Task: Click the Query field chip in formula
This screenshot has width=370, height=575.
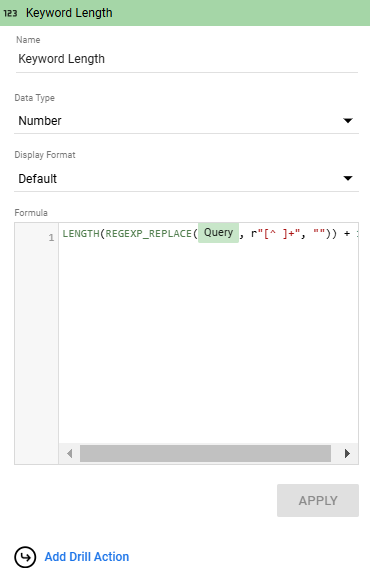Action: (219, 233)
